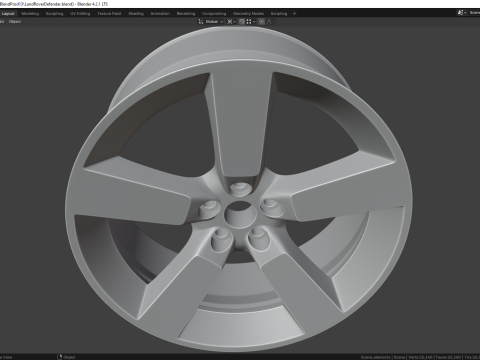The height and width of the screenshot is (360, 480).
Task: Click the transform orientation axes icon
Action: pyautogui.click(x=201, y=22)
